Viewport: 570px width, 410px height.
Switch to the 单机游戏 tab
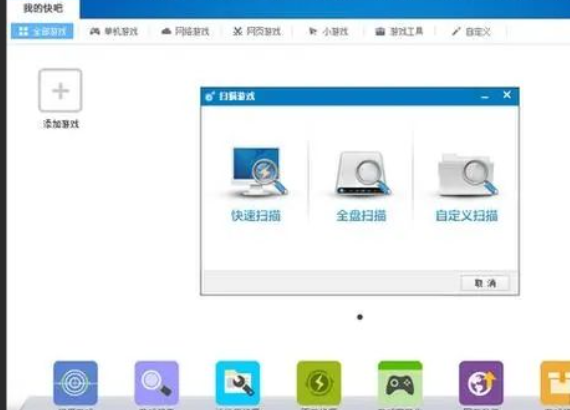click(114, 32)
